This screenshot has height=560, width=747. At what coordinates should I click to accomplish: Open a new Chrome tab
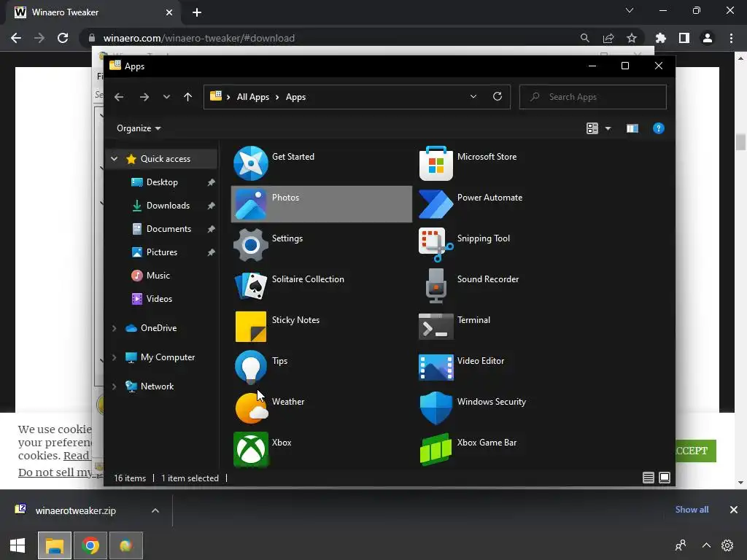coord(197,12)
